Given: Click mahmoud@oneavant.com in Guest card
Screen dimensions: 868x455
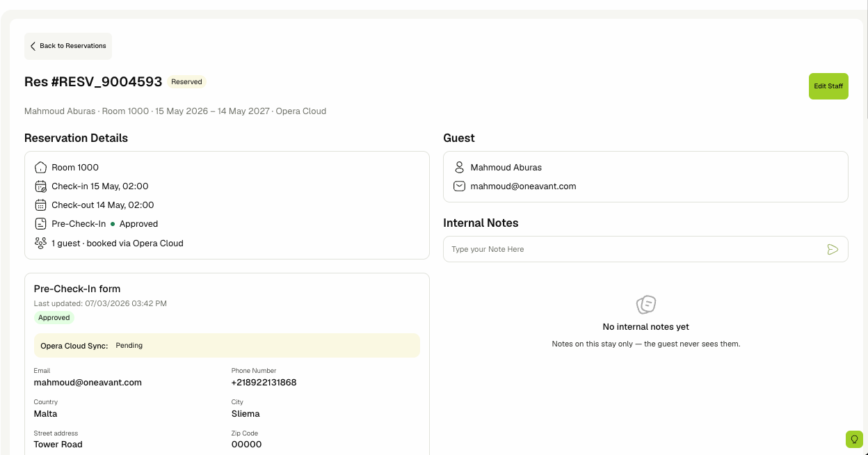Looking at the screenshot, I should tap(524, 186).
